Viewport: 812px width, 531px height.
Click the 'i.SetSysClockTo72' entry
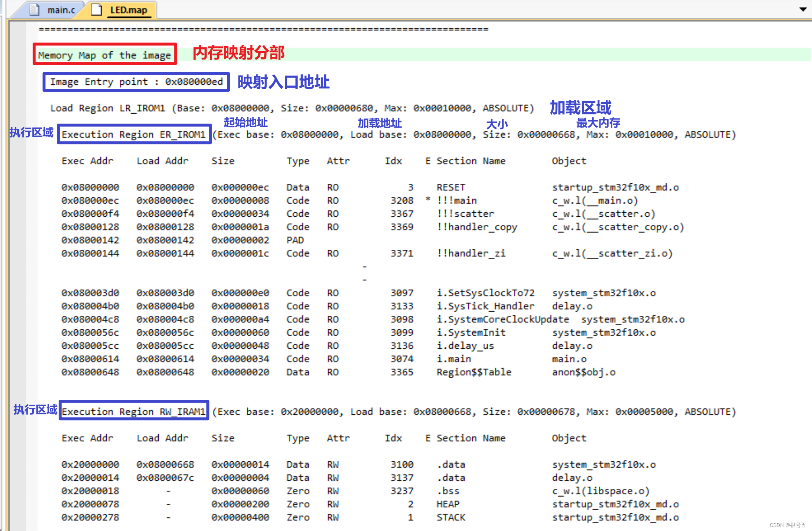[486, 293]
